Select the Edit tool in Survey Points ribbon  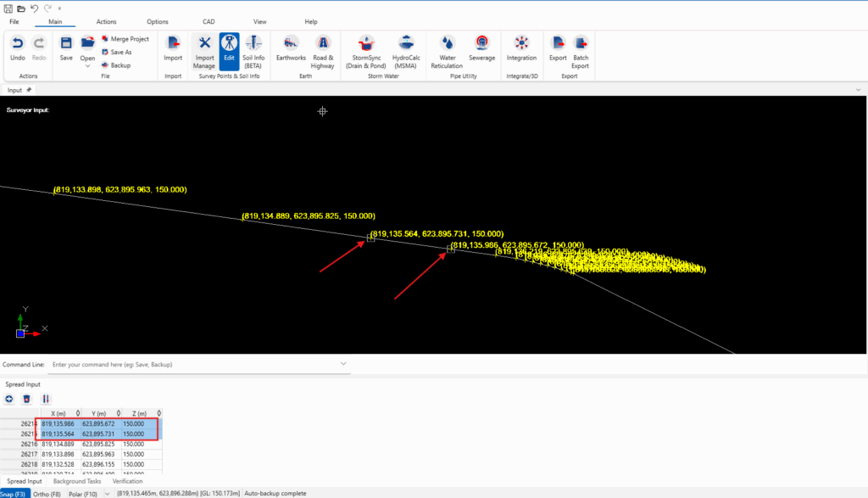coord(229,49)
